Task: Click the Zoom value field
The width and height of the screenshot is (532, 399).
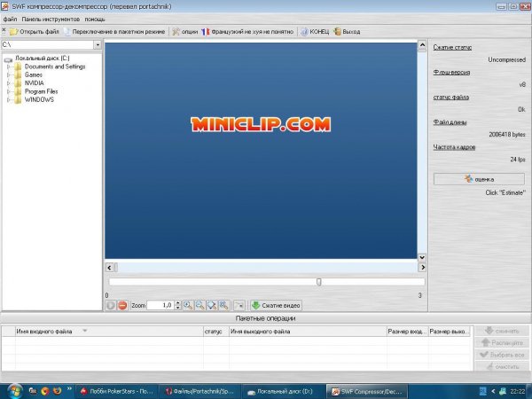Action: pos(160,305)
